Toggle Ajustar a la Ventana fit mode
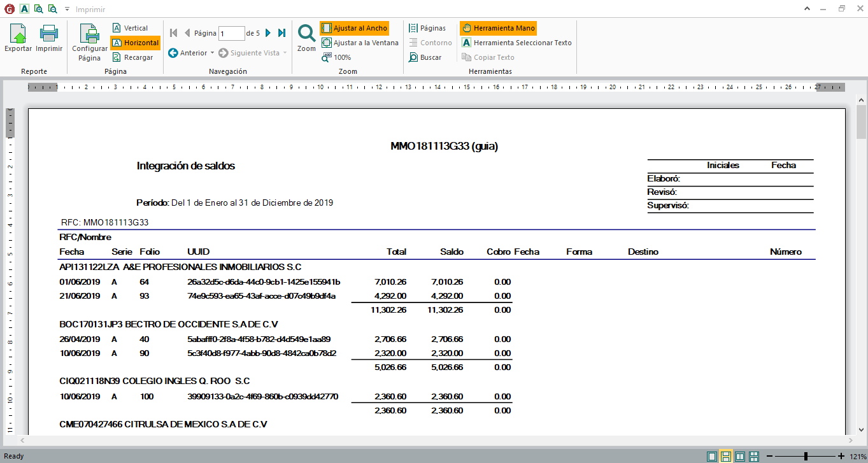The image size is (868, 463). [x=360, y=43]
